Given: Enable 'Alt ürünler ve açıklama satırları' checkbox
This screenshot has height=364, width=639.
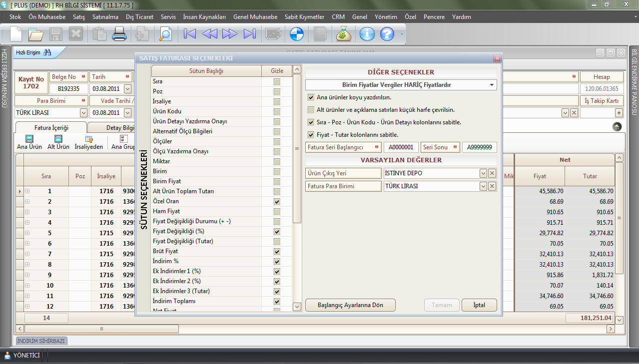Looking at the screenshot, I should (x=311, y=110).
